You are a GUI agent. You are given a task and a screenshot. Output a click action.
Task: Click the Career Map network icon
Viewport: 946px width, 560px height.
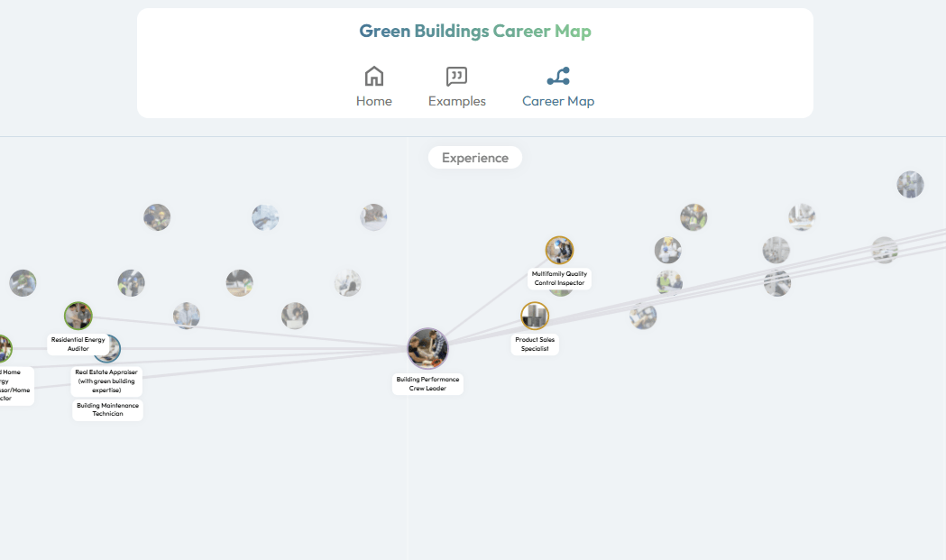pyautogui.click(x=558, y=76)
